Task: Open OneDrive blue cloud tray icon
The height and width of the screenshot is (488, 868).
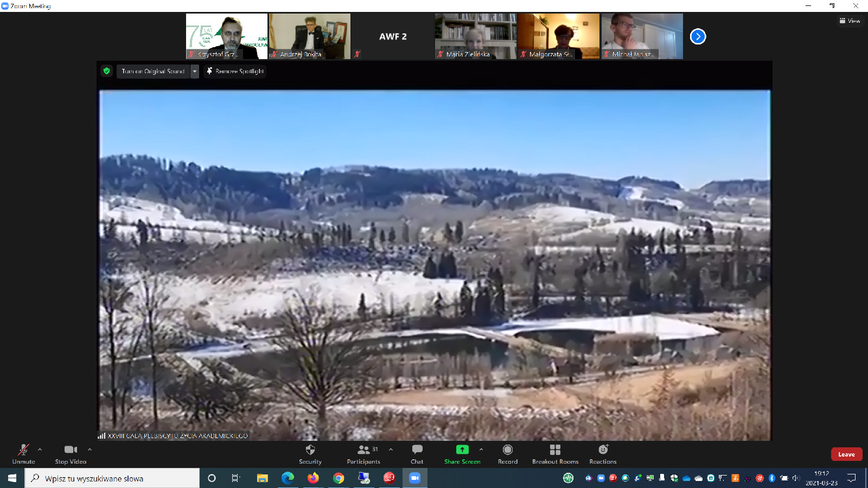Action: 686,478
